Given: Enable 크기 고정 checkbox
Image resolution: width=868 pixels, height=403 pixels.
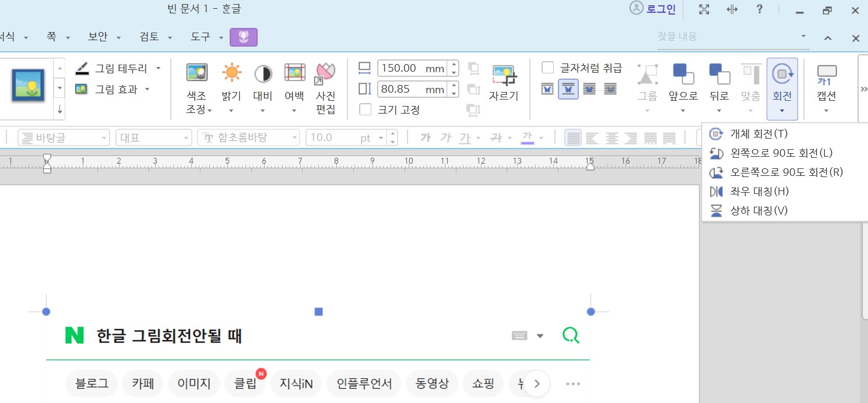Looking at the screenshot, I should (x=365, y=109).
